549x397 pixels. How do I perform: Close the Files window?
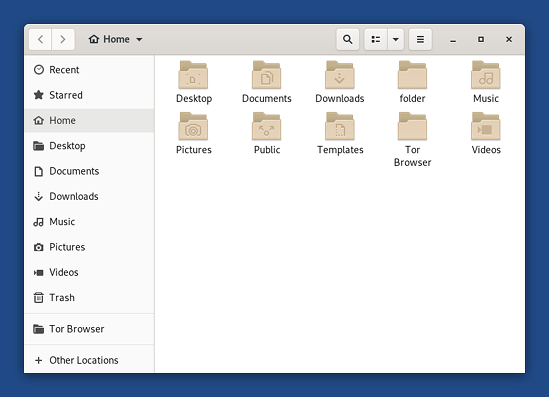509,40
